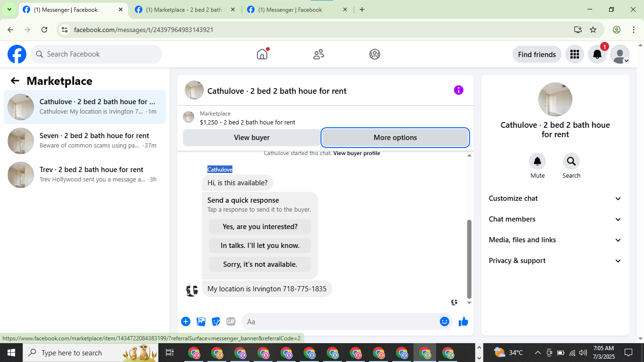Viewport: 644px width, 362px height.
Task: Switch to the third Messenger | Facebook tab
Action: coord(297,9)
